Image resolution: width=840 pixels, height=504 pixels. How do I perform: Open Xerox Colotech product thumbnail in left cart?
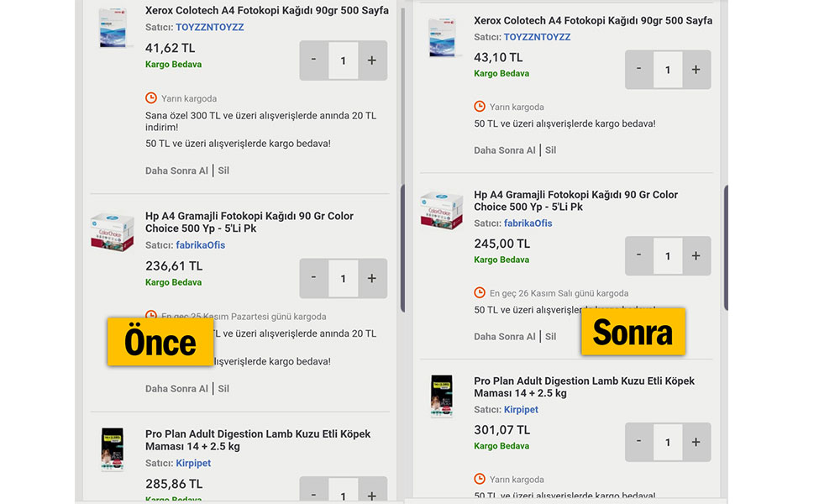(x=114, y=29)
